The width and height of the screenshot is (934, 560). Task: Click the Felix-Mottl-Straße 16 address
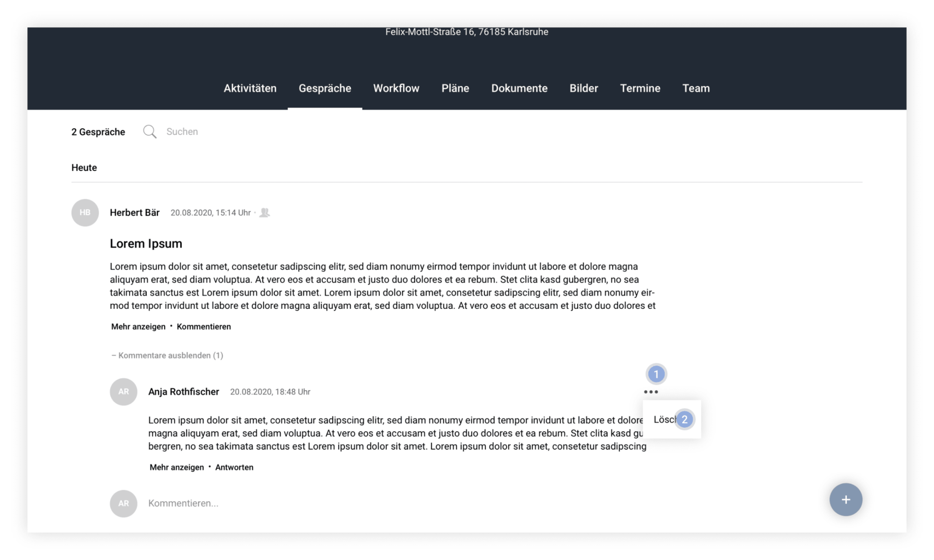(x=467, y=32)
